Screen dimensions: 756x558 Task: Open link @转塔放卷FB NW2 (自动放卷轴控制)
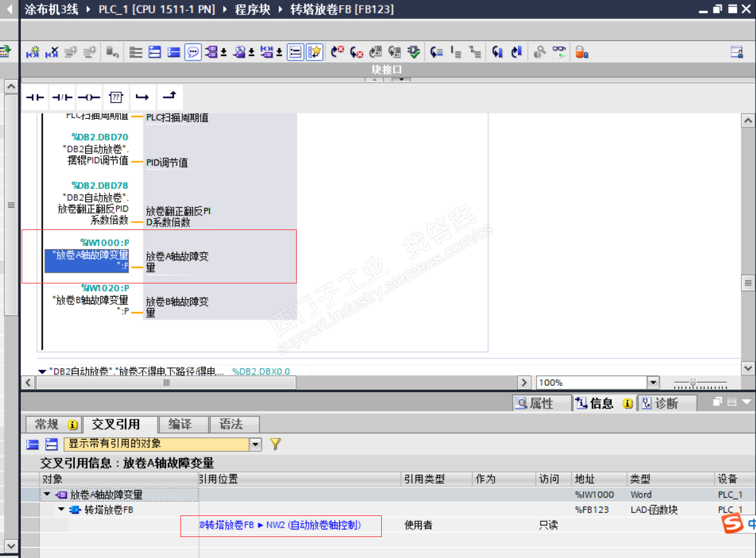pos(280,525)
